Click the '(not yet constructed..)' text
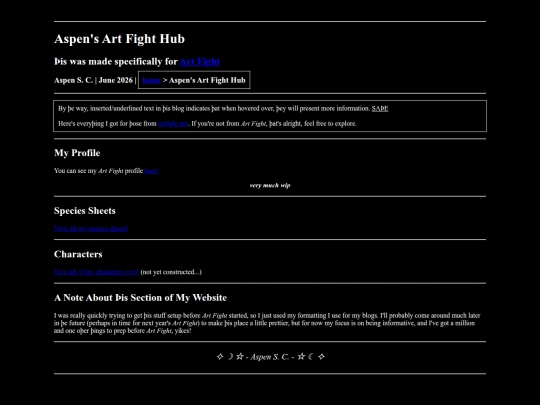Screen dimensions: 540x405 tap(171, 272)
